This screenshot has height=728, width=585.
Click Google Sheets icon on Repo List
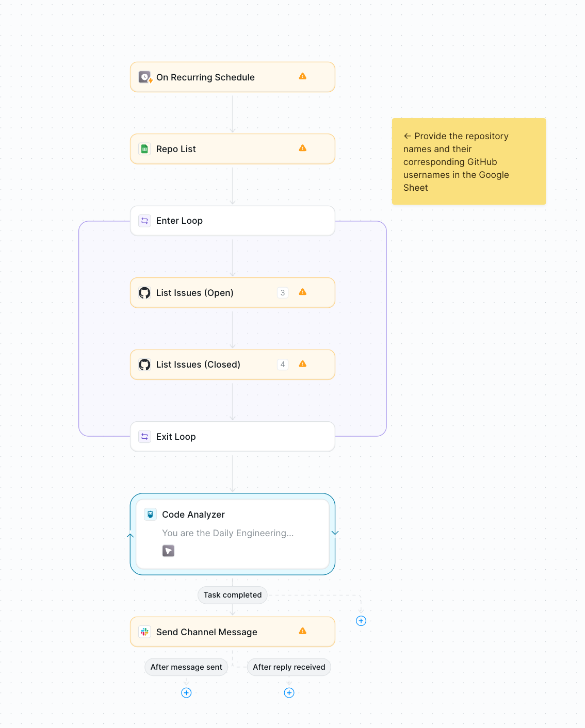pos(145,149)
